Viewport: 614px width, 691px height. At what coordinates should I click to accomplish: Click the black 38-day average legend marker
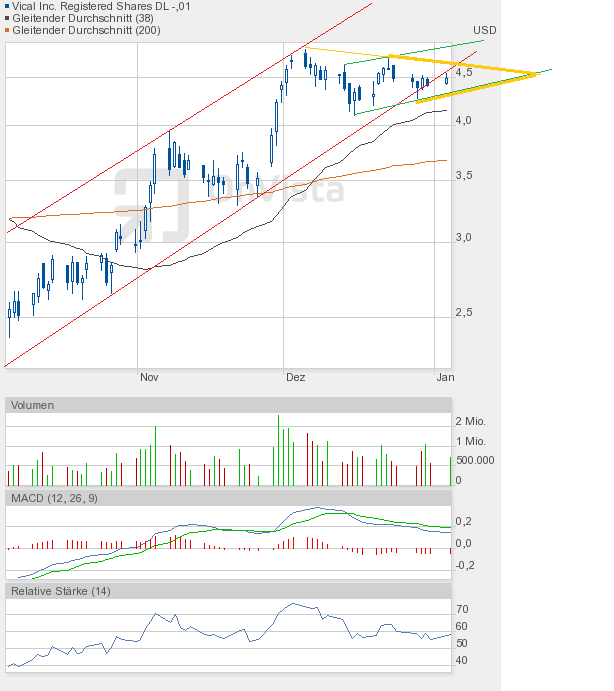tap(8, 18)
